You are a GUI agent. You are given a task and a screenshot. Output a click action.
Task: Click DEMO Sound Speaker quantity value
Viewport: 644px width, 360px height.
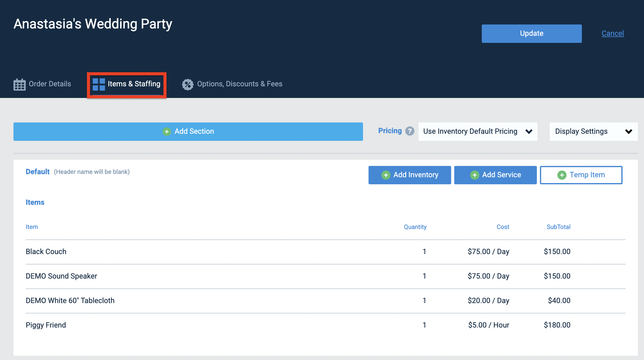424,276
